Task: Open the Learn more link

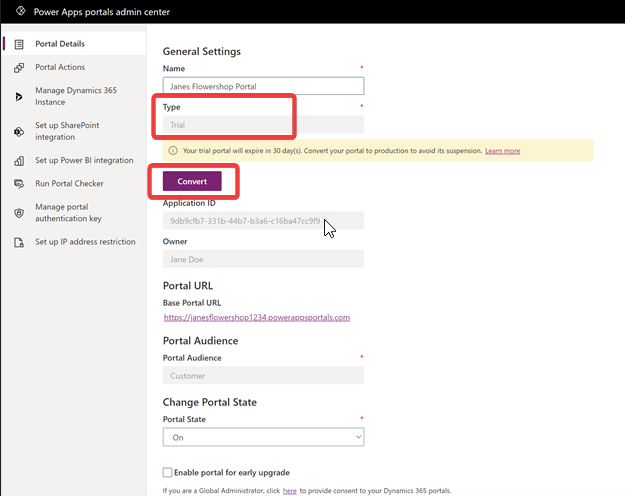Action: 502,151
